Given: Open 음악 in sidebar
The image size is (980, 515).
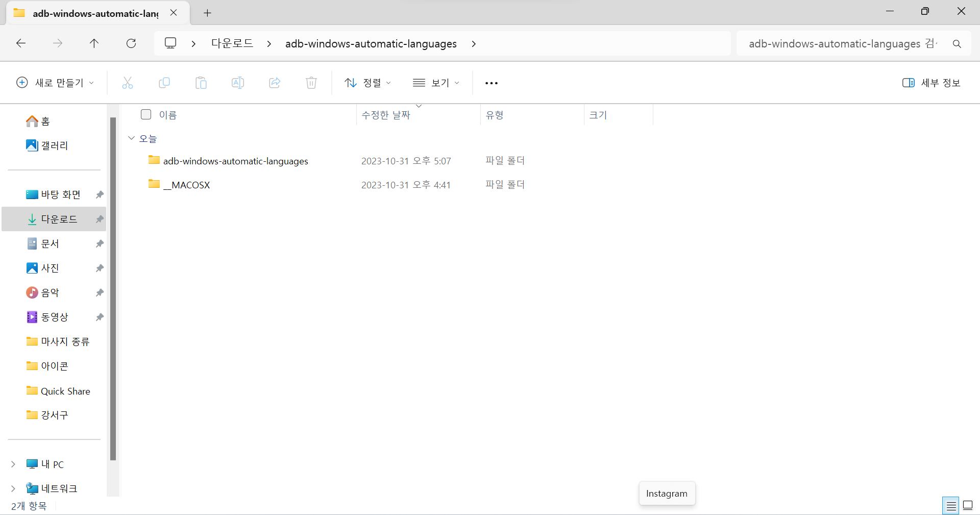Looking at the screenshot, I should (43, 292).
